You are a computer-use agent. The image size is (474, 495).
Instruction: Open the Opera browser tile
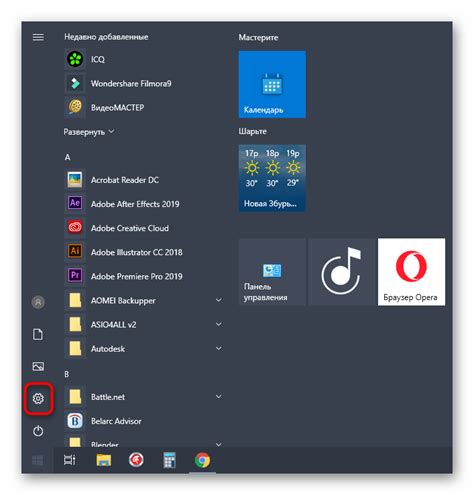pos(411,272)
